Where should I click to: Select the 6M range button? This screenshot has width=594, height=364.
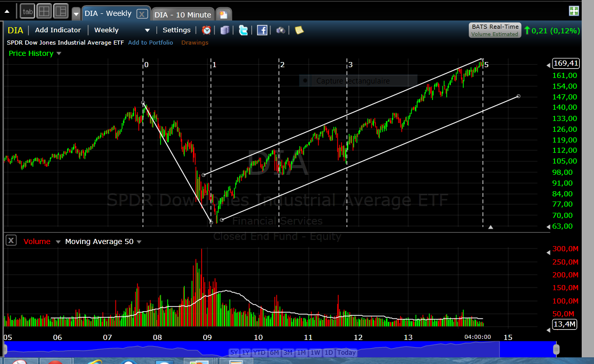pos(274,353)
